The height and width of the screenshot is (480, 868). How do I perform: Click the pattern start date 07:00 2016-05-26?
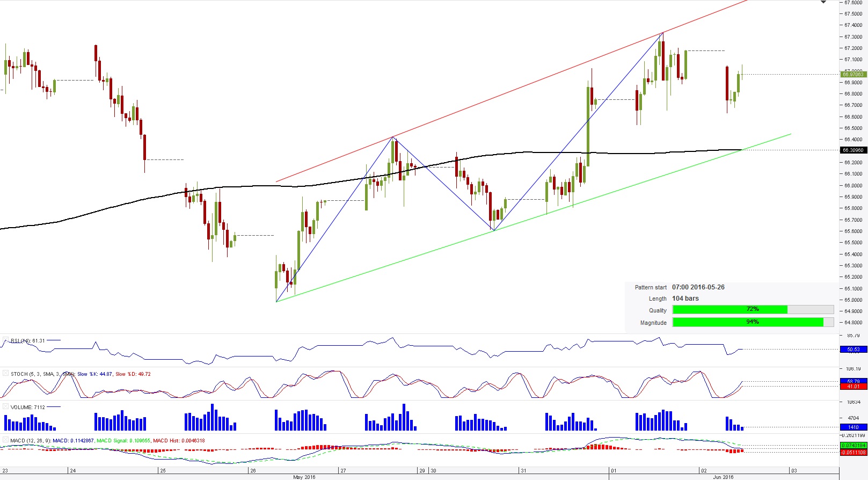click(x=698, y=287)
